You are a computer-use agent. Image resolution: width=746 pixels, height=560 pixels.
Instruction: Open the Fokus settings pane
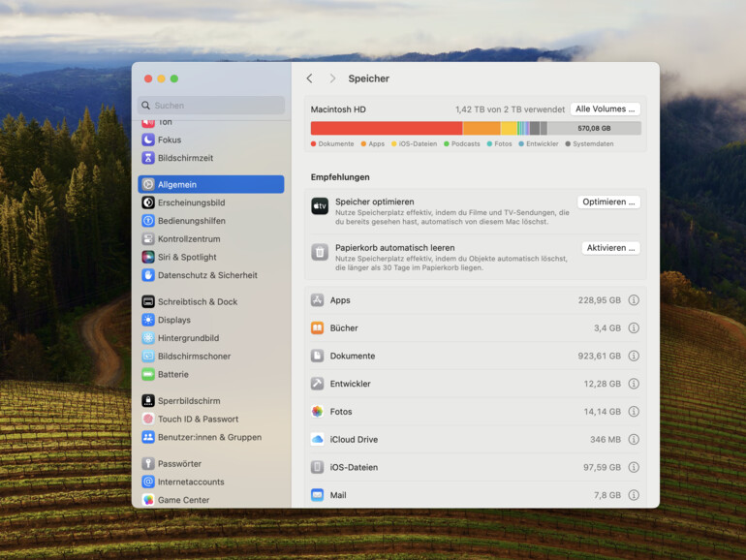point(211,140)
